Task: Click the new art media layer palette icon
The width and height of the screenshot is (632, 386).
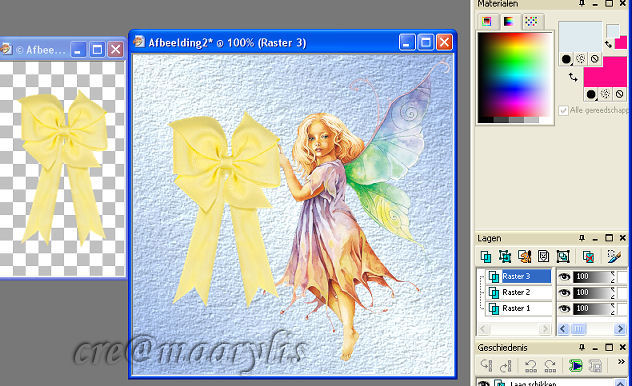Action: (x=524, y=256)
